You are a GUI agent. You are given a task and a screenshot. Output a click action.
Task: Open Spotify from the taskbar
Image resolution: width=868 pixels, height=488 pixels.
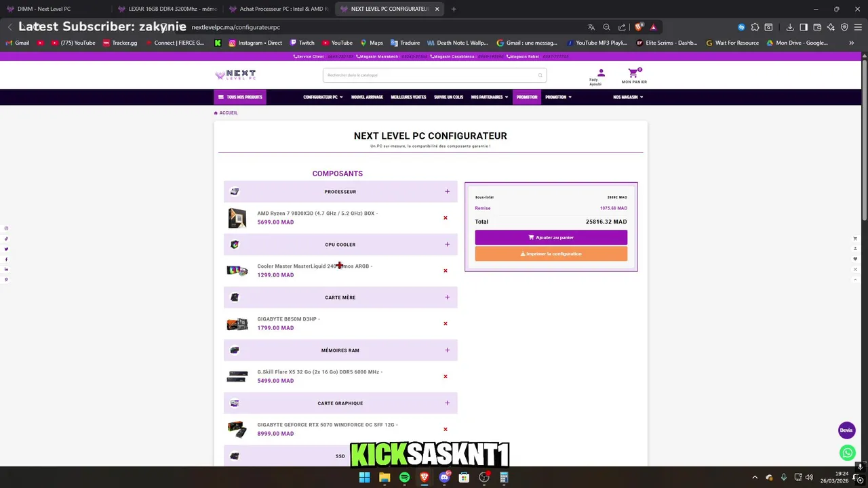(404, 477)
